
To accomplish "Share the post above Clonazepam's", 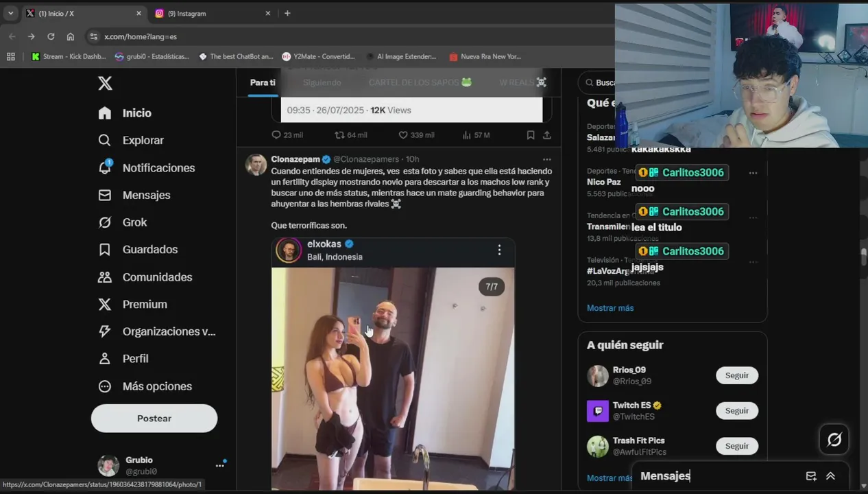I will tap(547, 135).
